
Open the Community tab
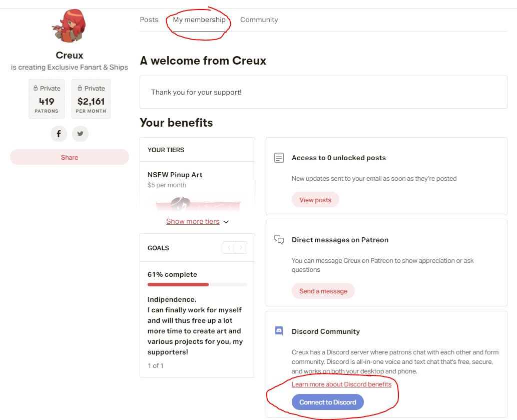click(x=259, y=20)
